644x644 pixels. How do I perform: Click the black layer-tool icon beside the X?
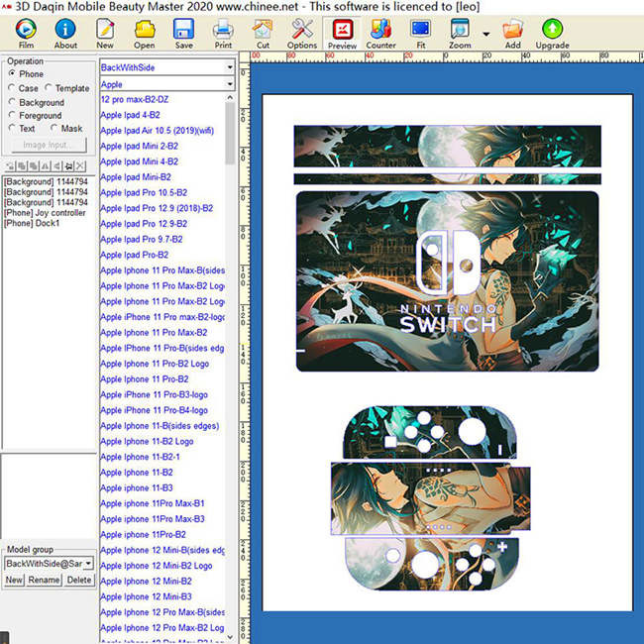point(69,165)
